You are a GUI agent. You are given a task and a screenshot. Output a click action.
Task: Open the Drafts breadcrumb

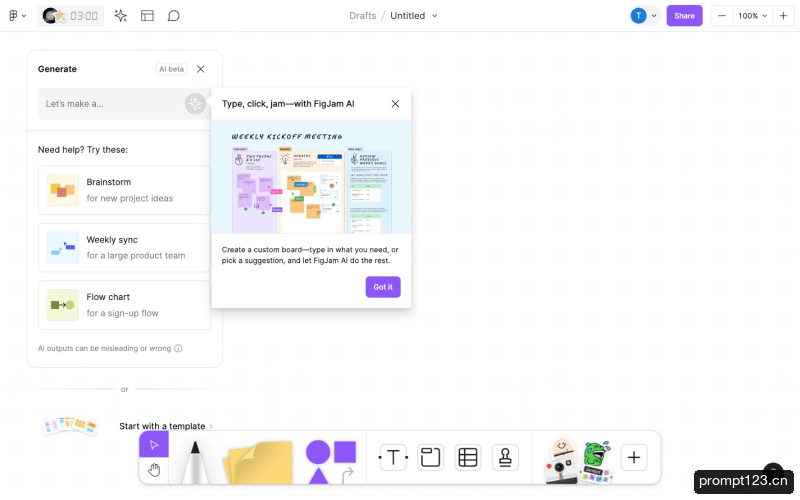[362, 16]
